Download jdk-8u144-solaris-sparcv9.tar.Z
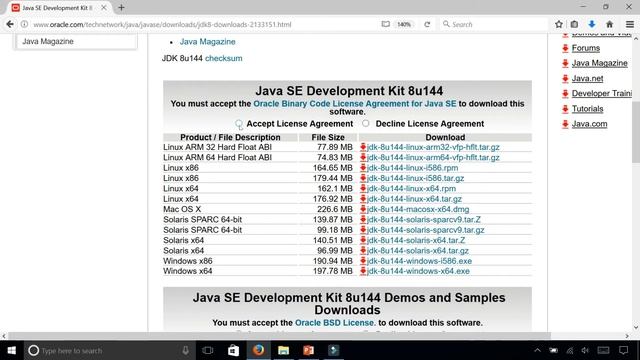The image size is (640, 360). pyautogui.click(x=424, y=220)
